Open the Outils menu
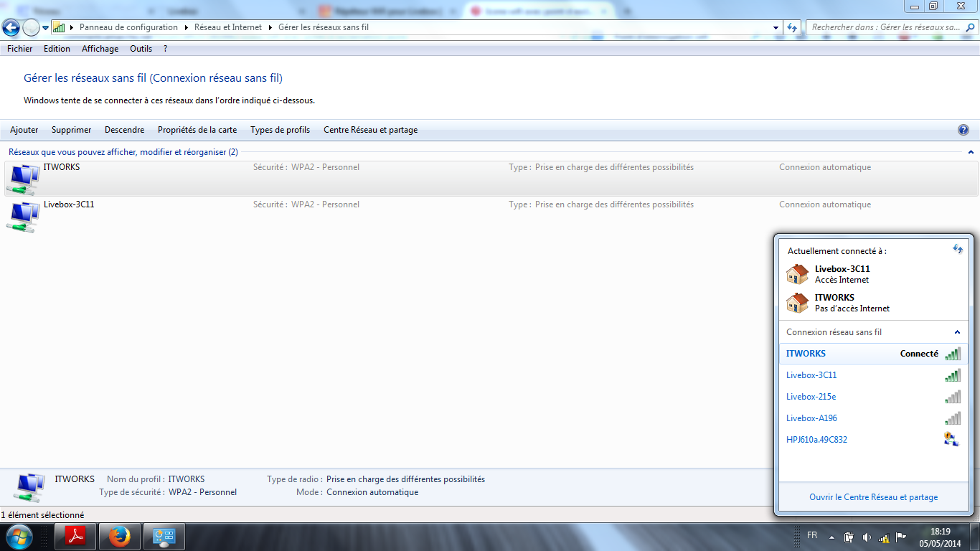This screenshot has height=551, width=980. (141, 49)
